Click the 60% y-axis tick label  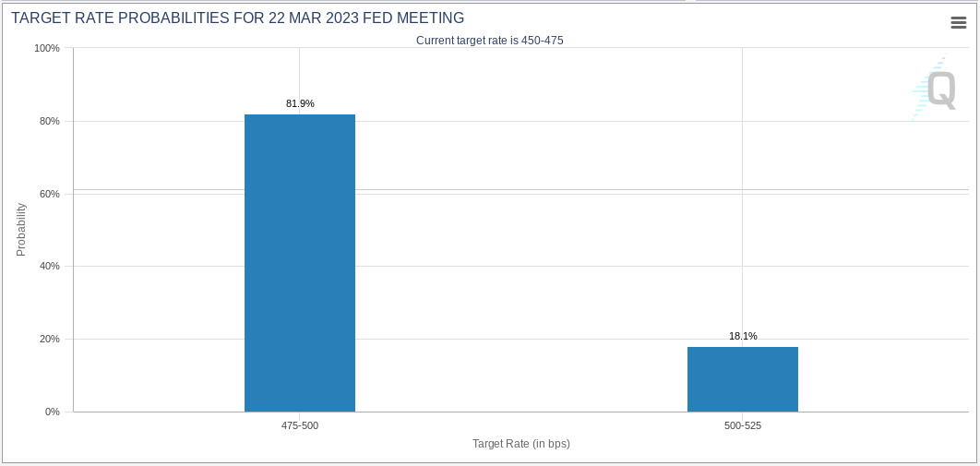49,194
